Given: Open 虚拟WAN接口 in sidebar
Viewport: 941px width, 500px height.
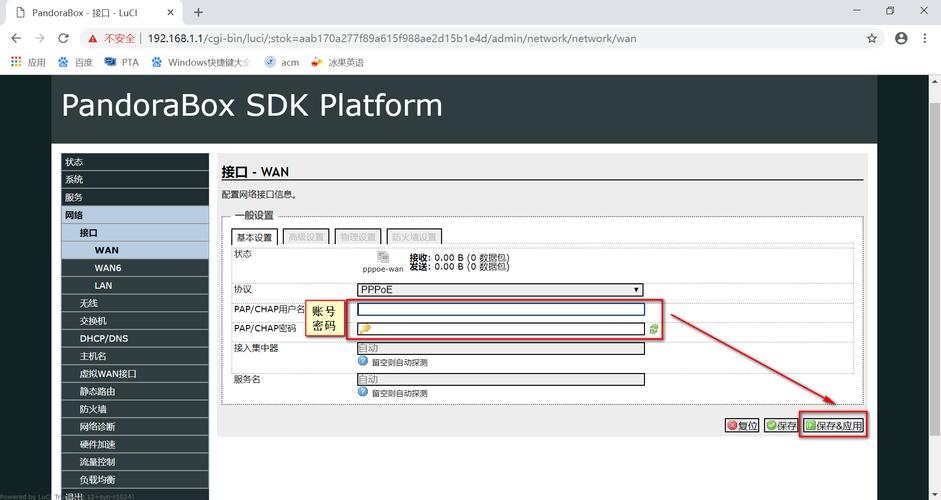Looking at the screenshot, I should tap(135, 374).
